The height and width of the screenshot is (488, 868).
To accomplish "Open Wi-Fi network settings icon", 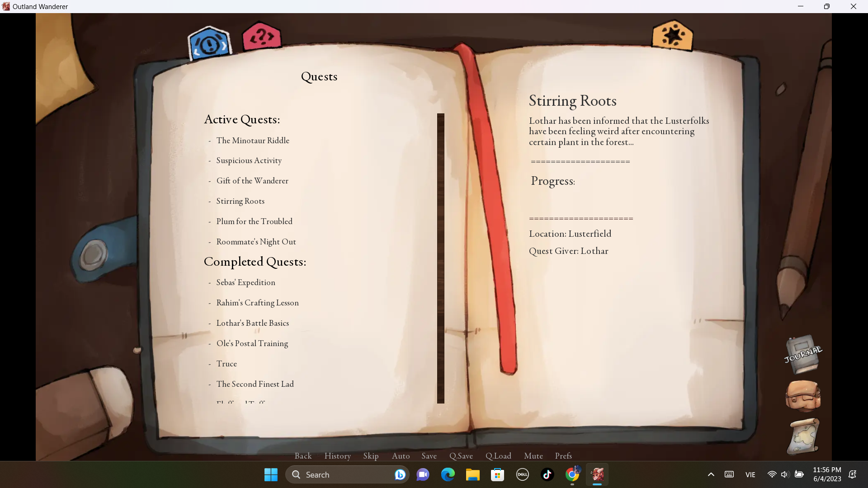I will click(772, 474).
